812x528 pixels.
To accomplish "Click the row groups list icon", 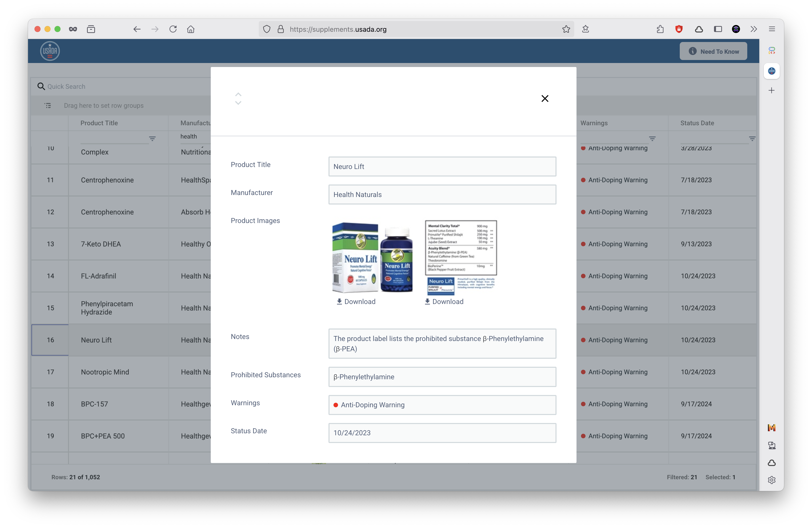I will [48, 106].
